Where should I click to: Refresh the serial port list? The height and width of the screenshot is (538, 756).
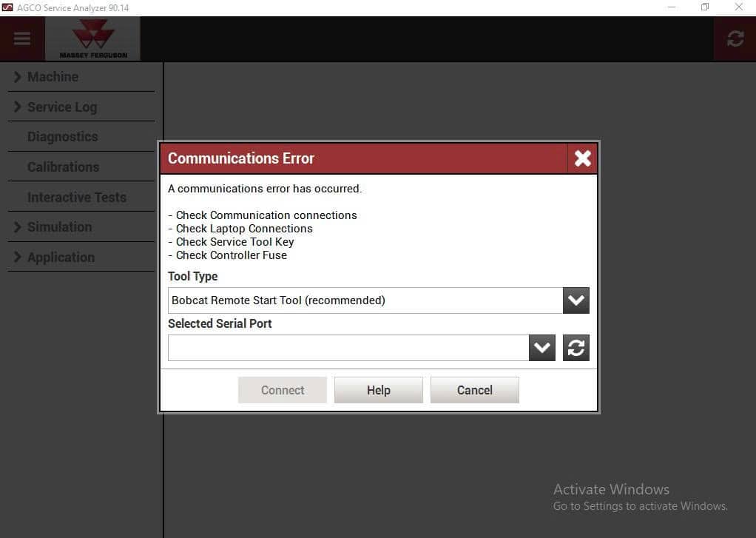[x=576, y=348]
